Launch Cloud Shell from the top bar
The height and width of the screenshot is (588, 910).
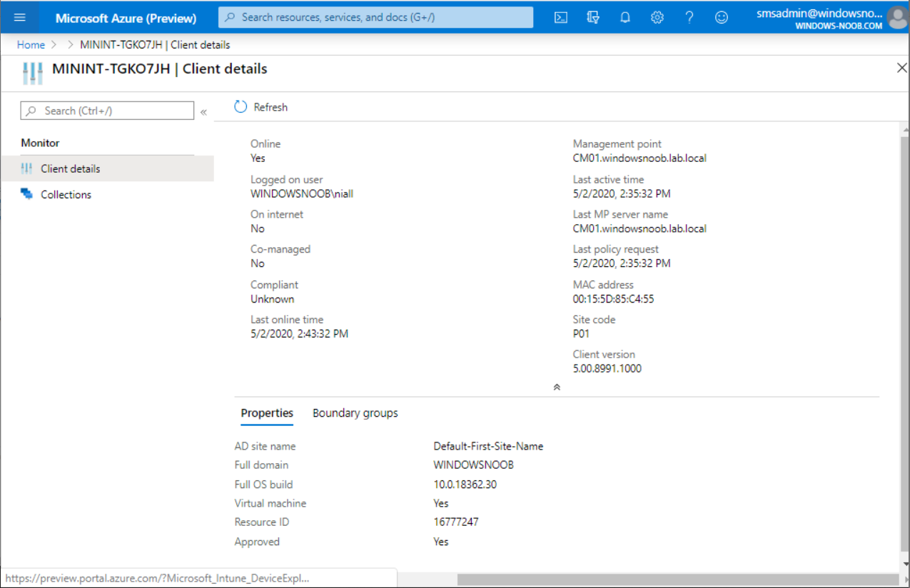[561, 17]
